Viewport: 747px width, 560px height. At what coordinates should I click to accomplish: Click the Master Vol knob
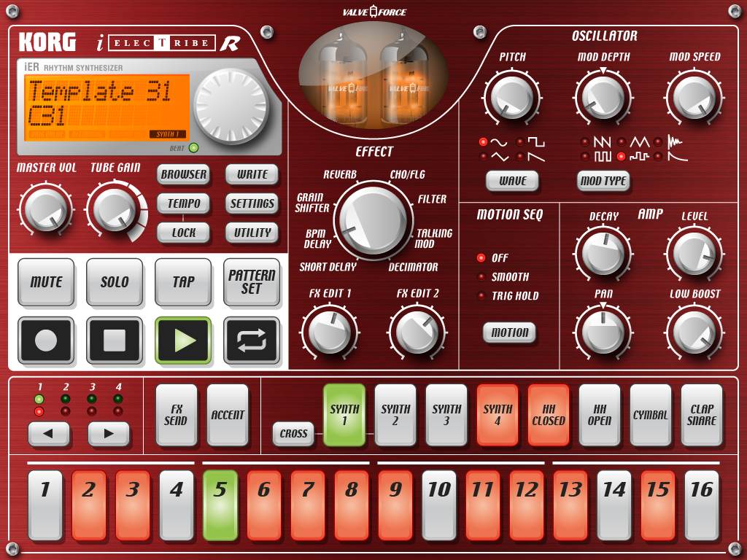pyautogui.click(x=45, y=210)
